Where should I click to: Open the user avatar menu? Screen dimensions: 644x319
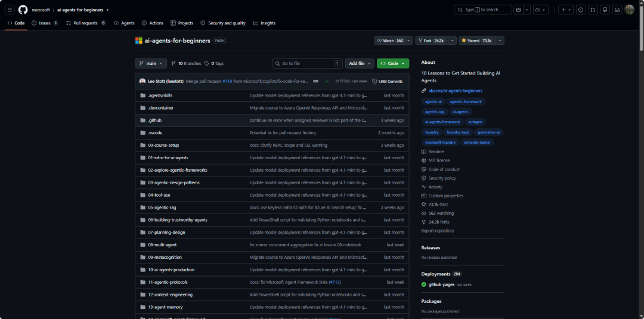tap(629, 10)
